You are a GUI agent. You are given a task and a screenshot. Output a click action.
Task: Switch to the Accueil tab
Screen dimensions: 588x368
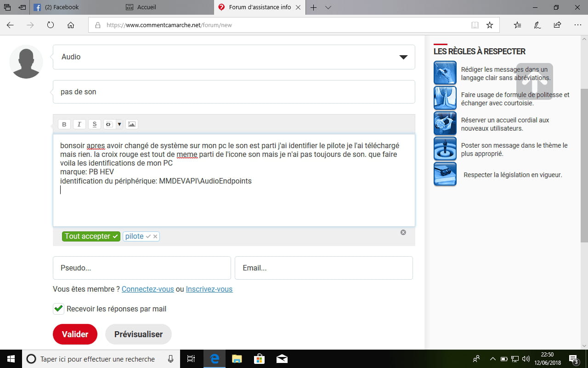(145, 7)
